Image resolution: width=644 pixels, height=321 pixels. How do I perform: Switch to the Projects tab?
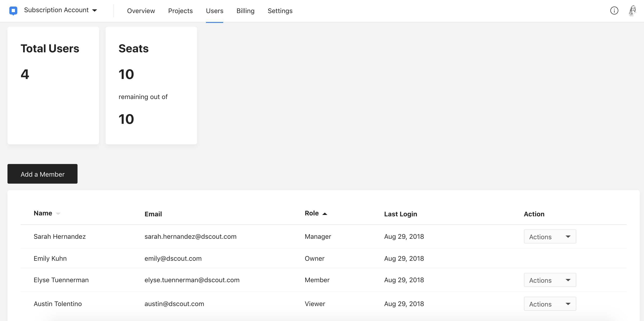[x=180, y=11]
